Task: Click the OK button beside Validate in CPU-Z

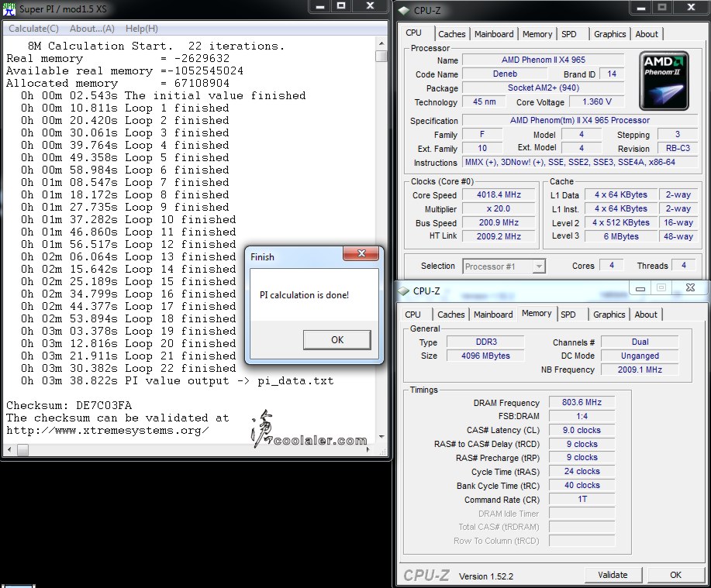Action: point(675,575)
